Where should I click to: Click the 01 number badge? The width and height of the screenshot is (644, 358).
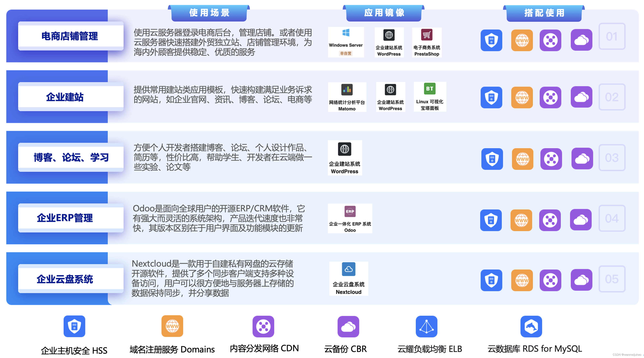click(x=612, y=37)
